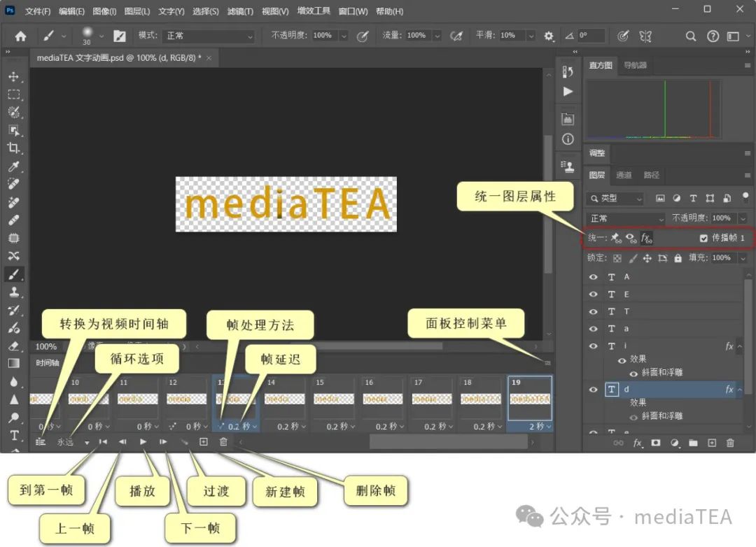The height and width of the screenshot is (547, 756).
Task: Open the layer filter 类型 dropdown
Action: coord(616,198)
